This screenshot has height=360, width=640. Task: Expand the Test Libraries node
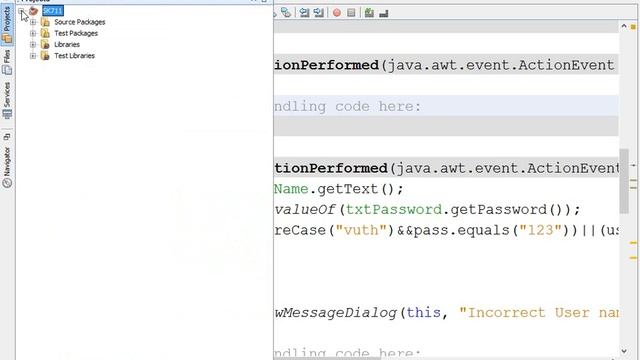[33, 56]
